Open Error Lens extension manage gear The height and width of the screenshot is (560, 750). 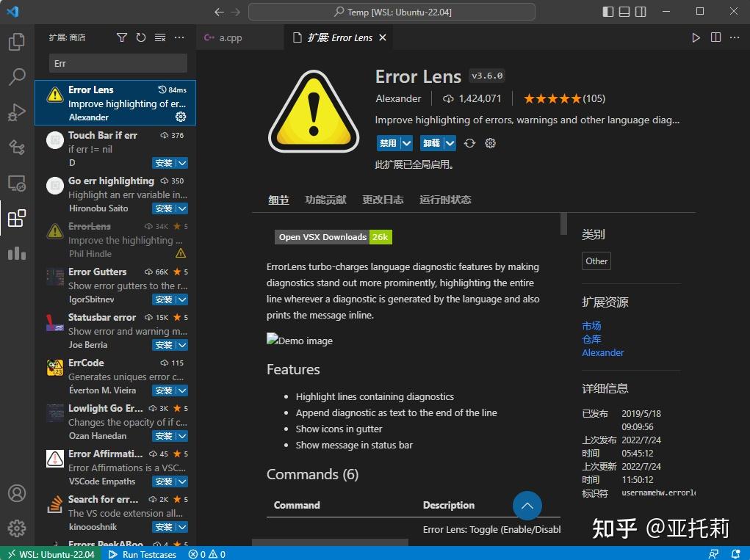pyautogui.click(x=180, y=116)
